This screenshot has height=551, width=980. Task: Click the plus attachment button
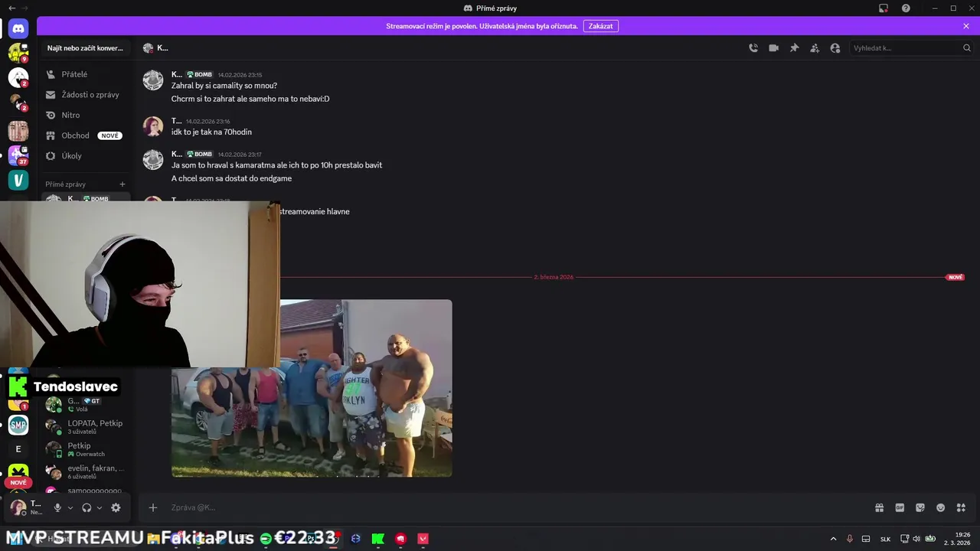coord(153,507)
